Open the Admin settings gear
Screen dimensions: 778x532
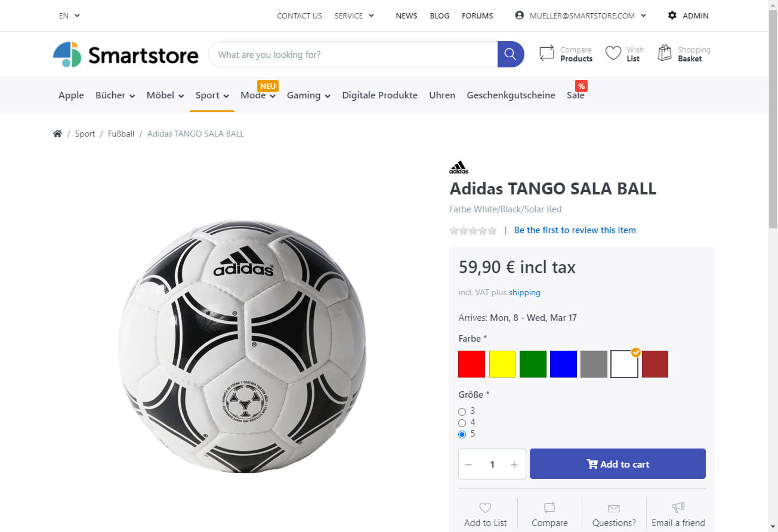click(x=672, y=16)
